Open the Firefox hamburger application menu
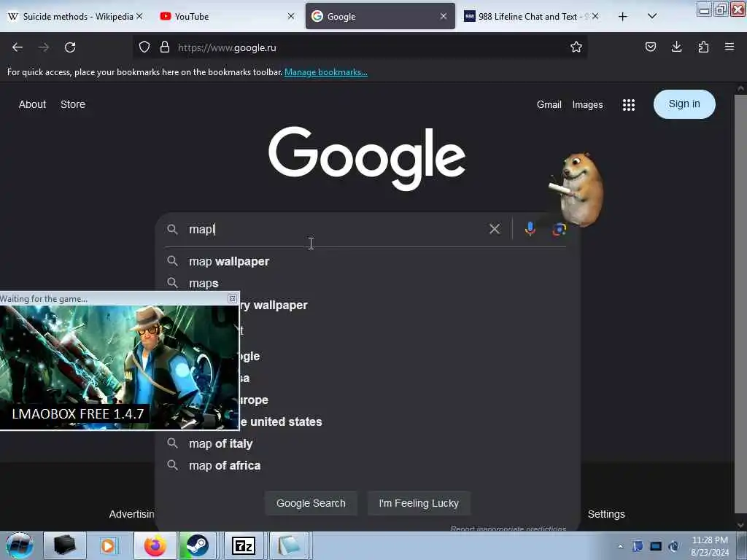This screenshot has height=560, width=747. 729,47
